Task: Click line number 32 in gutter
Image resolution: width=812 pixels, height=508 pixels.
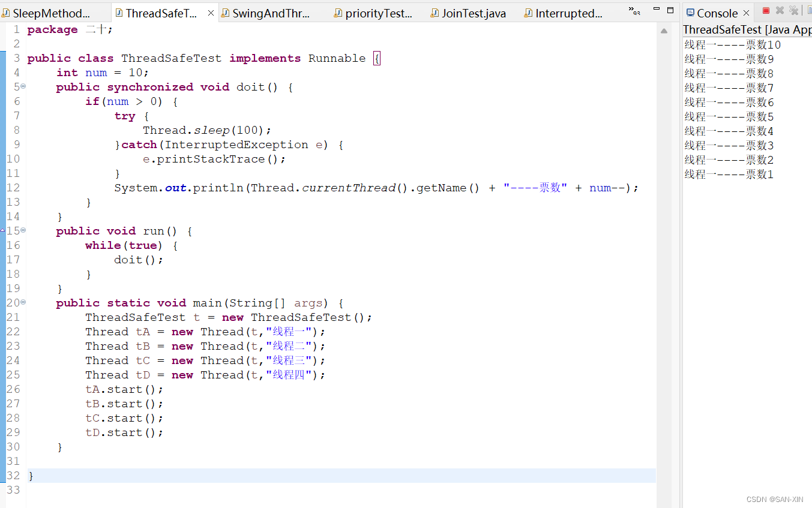Action: [x=13, y=476]
